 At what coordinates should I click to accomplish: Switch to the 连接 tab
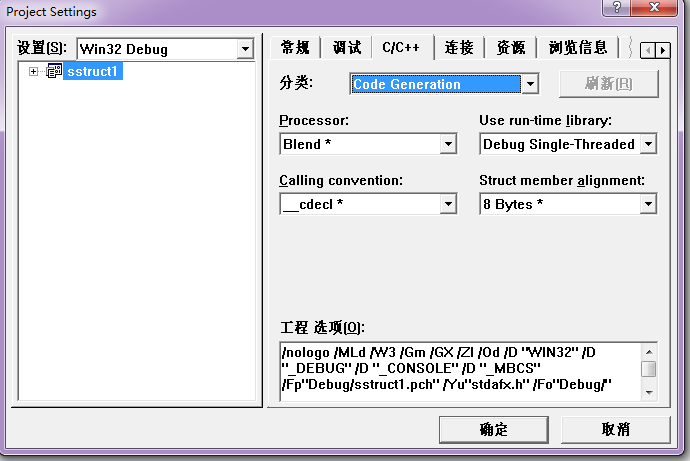click(x=459, y=47)
